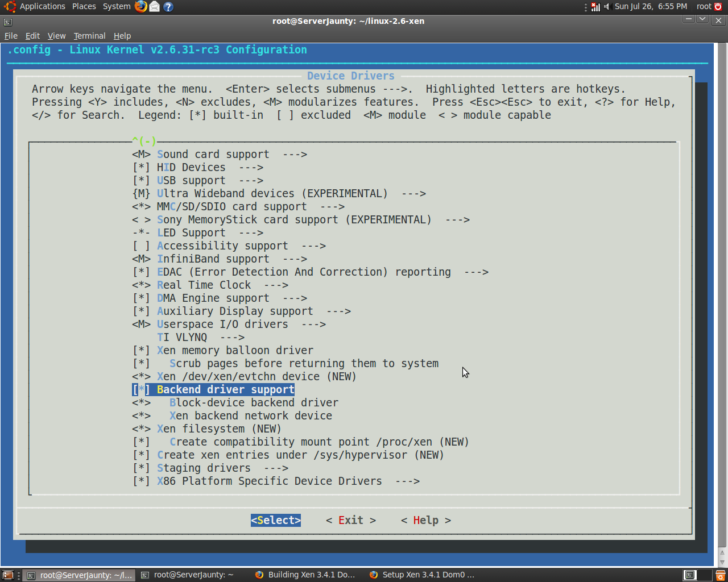This screenshot has height=582, width=728.
Task: Expand Ultra Wideband devices submenu arrow
Action: (413, 194)
